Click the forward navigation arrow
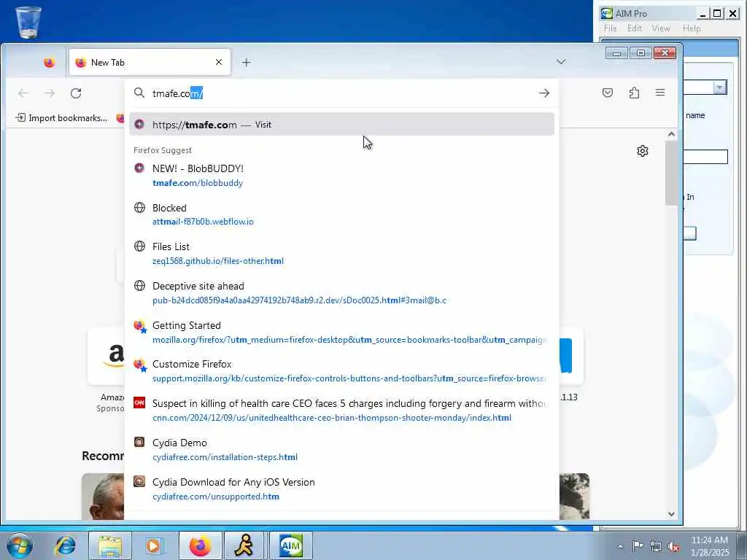The image size is (747, 560). click(50, 93)
